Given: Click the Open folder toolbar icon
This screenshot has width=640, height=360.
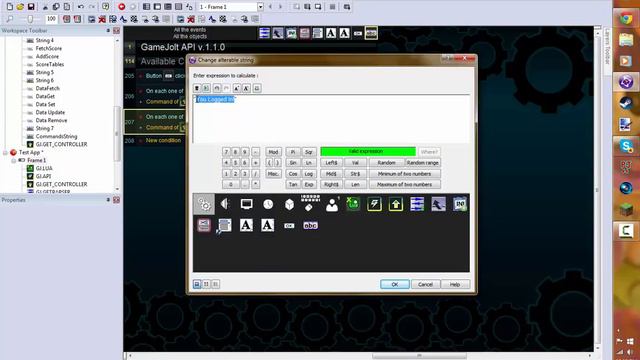Looking at the screenshot, I should (20, 7).
